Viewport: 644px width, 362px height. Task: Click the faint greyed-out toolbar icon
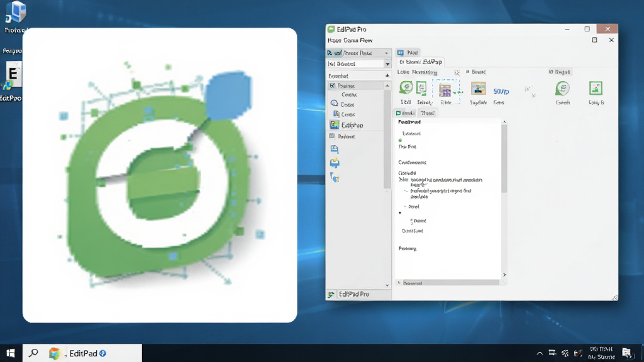(530, 92)
